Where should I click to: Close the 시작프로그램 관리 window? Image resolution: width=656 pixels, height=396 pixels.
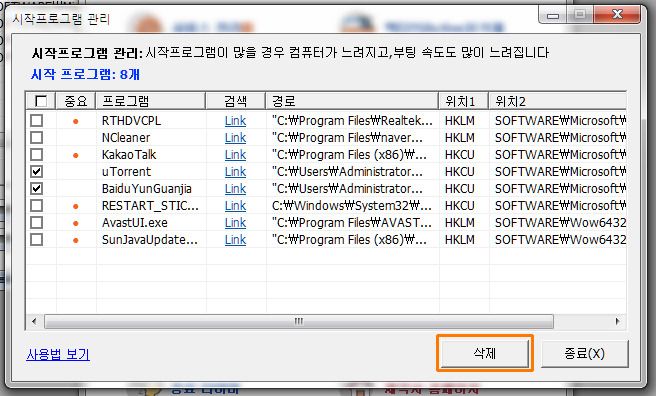point(617,15)
